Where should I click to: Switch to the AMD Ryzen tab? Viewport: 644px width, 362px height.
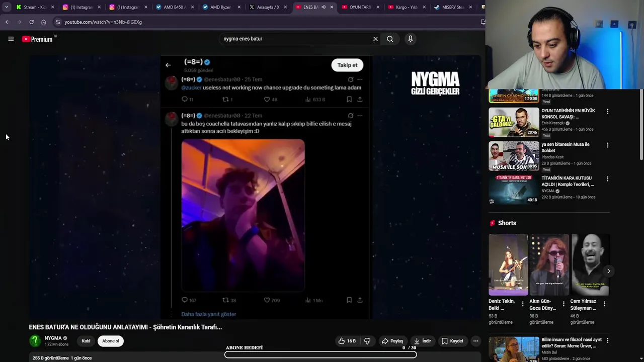pos(221,7)
